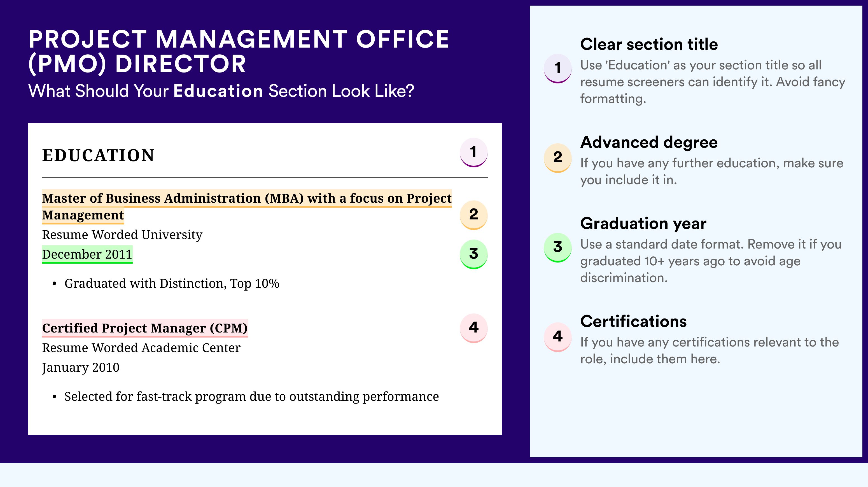The width and height of the screenshot is (868, 487).
Task: Click the pink highlighted Certified Project Manager (CPM) title
Action: pyautogui.click(x=145, y=328)
